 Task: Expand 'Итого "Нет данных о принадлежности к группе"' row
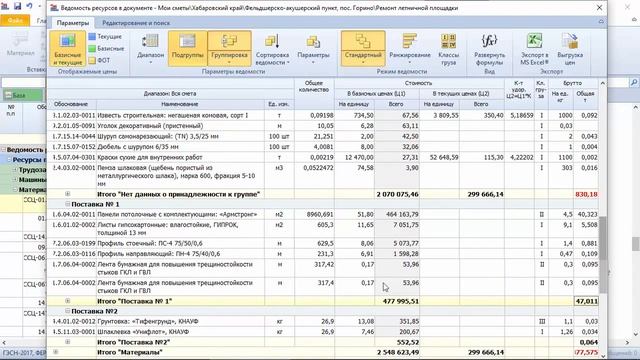68,194
